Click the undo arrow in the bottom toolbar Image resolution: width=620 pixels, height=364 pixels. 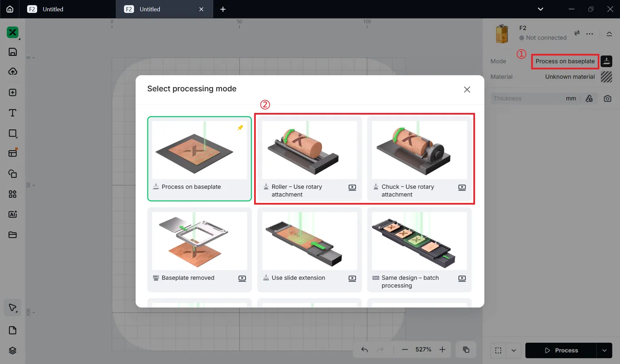pyautogui.click(x=364, y=350)
